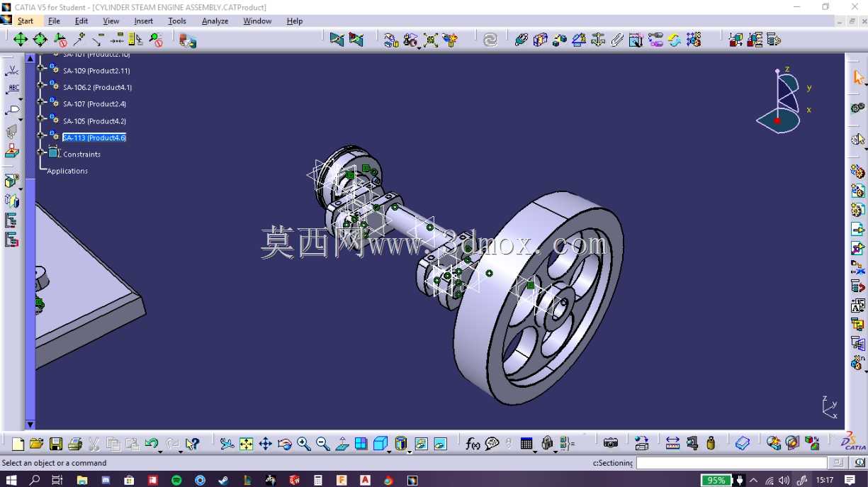Open the View Mode dropdown arrow
Viewport: 868px width, 487px height.
coord(410,451)
